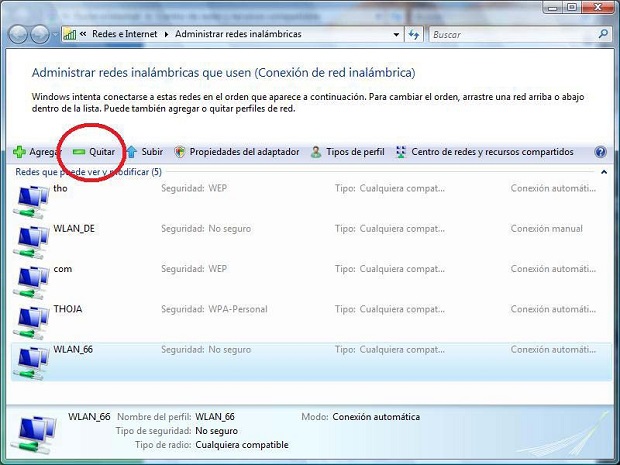Click Nombre del perfil value WLAN_66
The width and height of the screenshot is (620, 465).
215,417
